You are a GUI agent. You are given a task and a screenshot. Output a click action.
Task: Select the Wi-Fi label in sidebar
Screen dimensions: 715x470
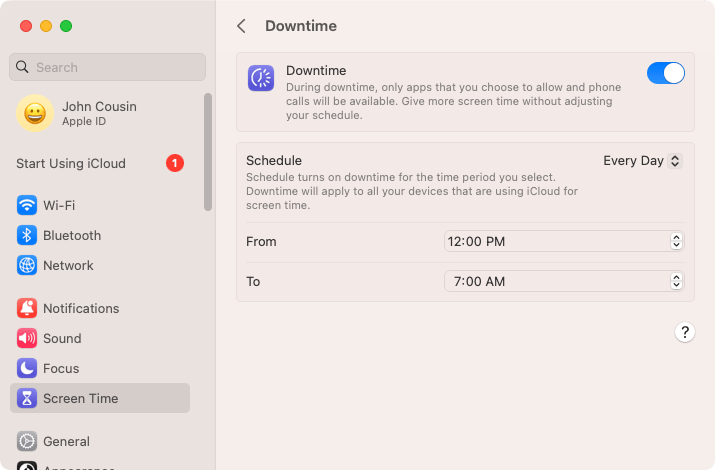pos(59,206)
